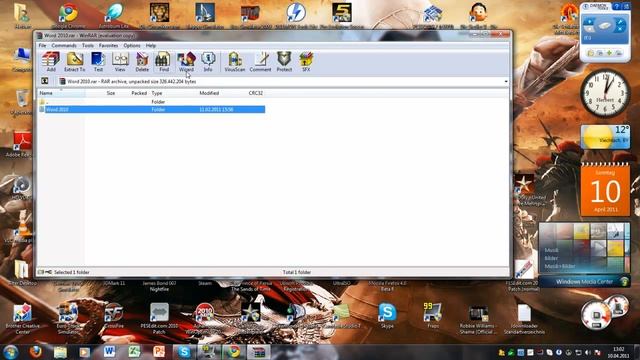Screen dimensions: 640x360
Task: Open the File menu
Action: pyautogui.click(x=42, y=45)
